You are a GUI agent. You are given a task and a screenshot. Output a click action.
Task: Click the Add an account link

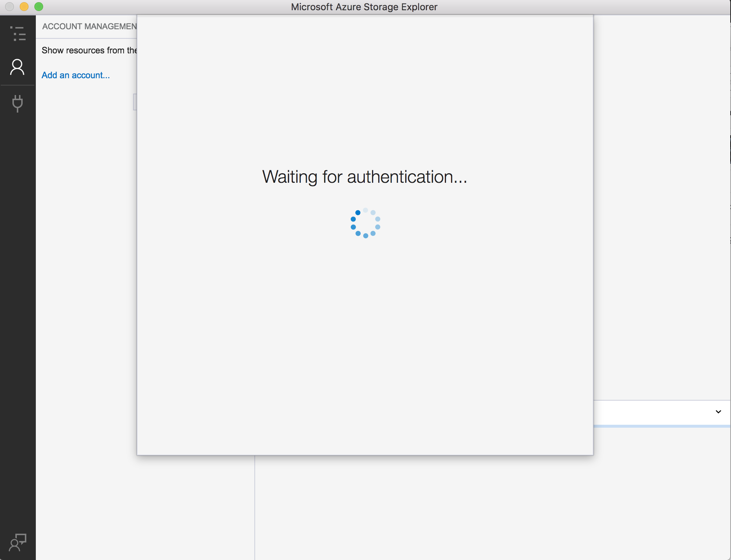pyautogui.click(x=75, y=75)
